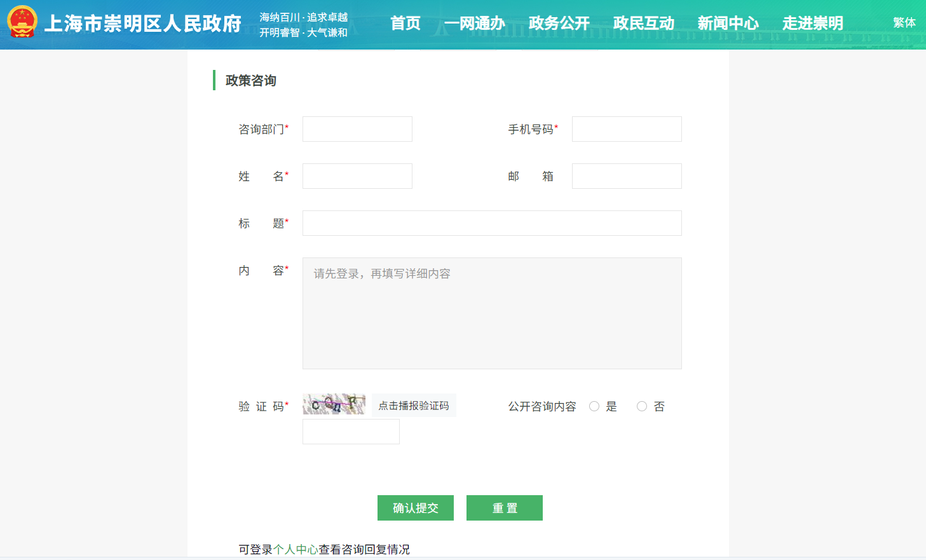This screenshot has height=560, width=926.
Task: Go to 政务公开 section
Action: coord(559,24)
